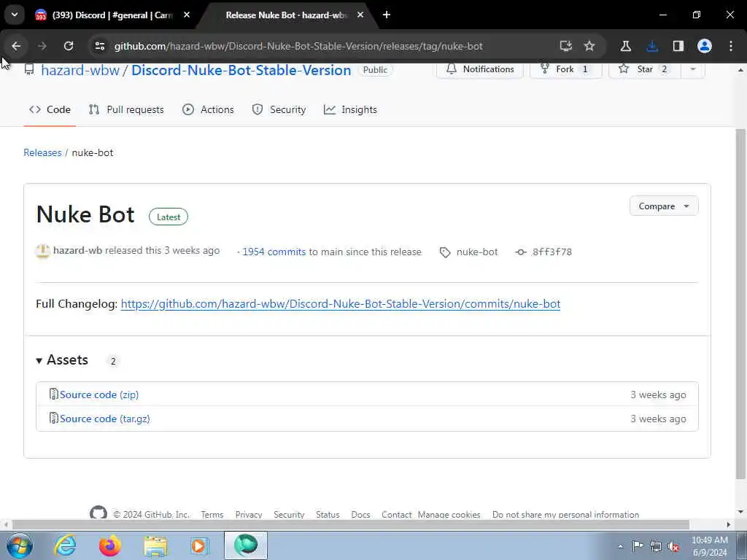Open File Explorer from taskbar
Image resolution: width=747 pixels, height=560 pixels.
(155, 545)
